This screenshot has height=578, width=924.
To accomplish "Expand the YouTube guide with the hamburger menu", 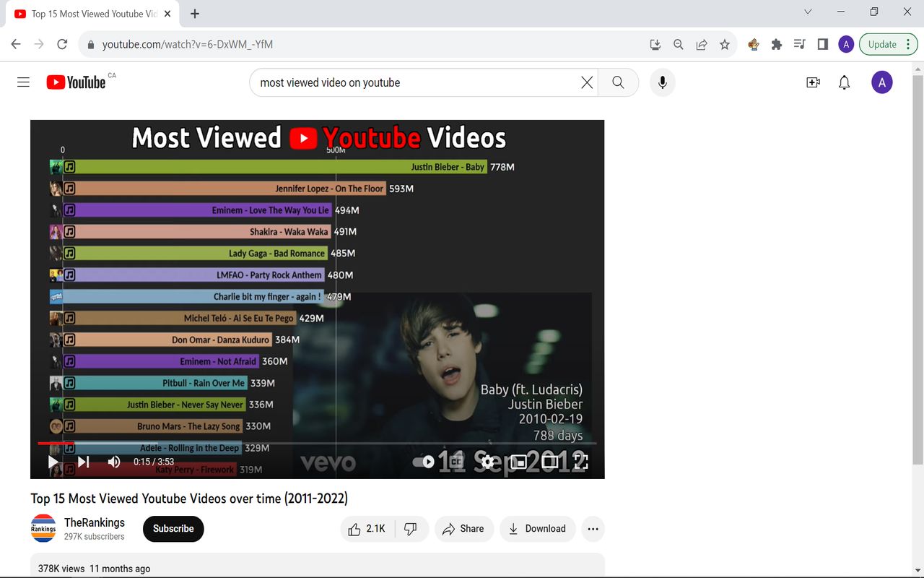I will pos(22,82).
